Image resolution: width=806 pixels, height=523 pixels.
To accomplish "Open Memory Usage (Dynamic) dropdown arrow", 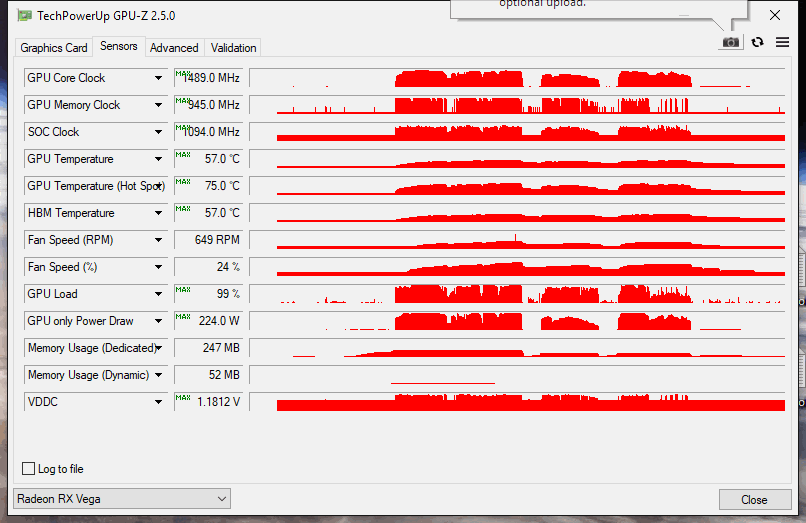I will pos(158,375).
